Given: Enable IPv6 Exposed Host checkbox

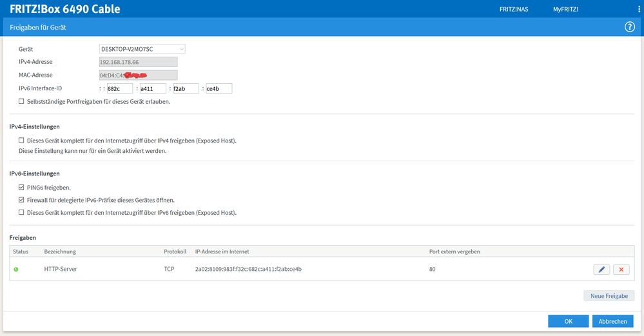Looking at the screenshot, I should pyautogui.click(x=21, y=212).
